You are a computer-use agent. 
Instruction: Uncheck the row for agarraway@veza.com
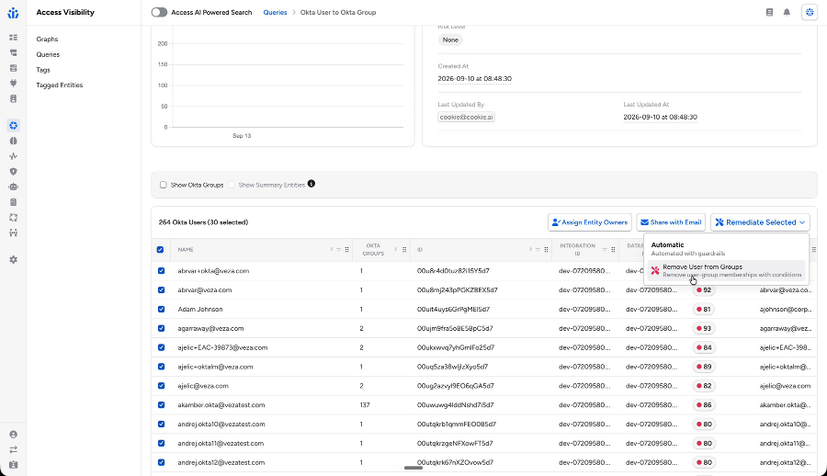[161, 328]
